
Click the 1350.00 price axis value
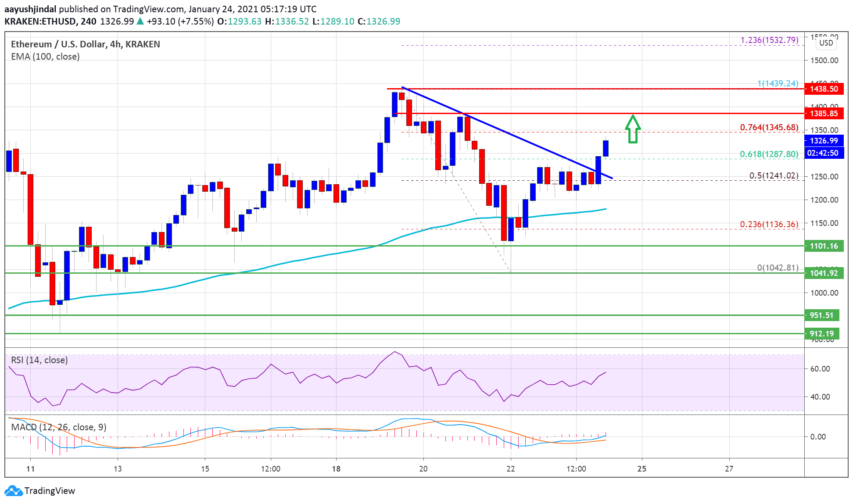click(824, 130)
